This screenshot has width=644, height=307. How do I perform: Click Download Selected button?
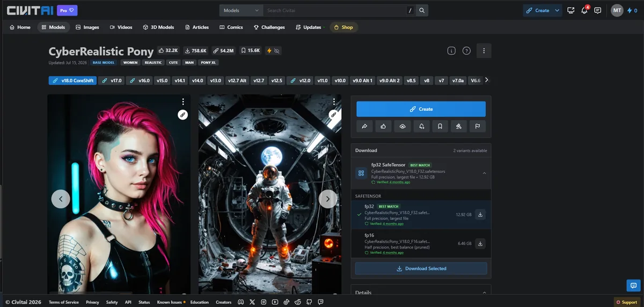(x=421, y=268)
